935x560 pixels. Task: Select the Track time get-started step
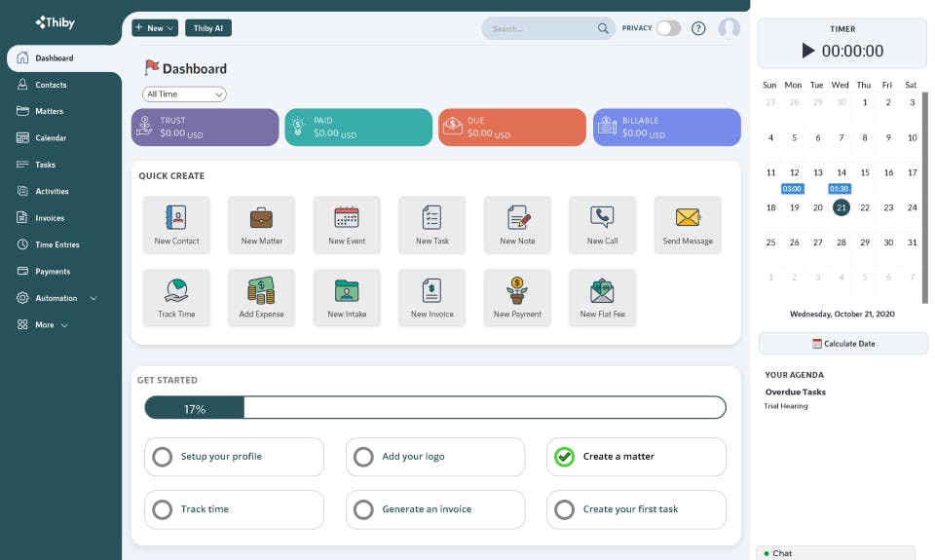point(234,509)
